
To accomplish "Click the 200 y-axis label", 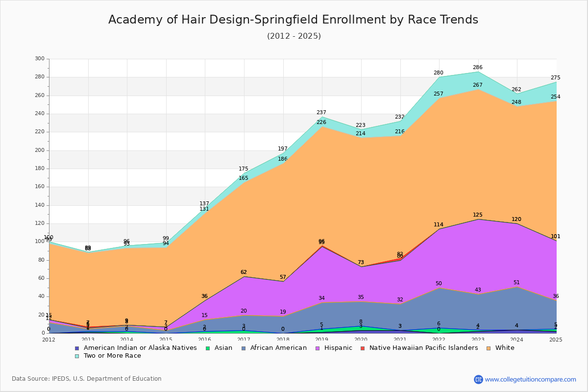I will pos(40,150).
